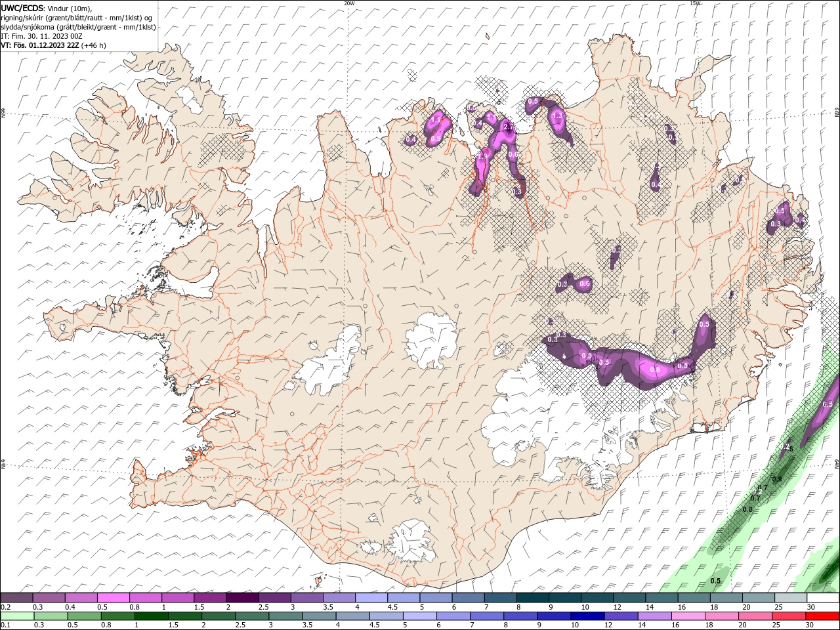Click the 'Vindur (10m)' header text
840x630 pixels.
(x=70, y=8)
